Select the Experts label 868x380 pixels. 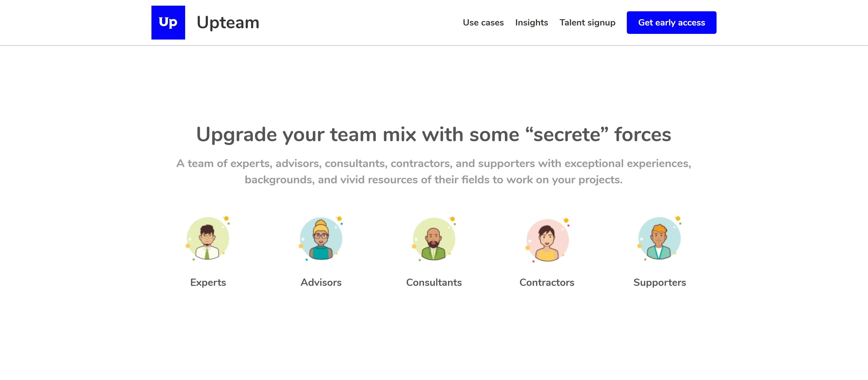[x=208, y=282]
